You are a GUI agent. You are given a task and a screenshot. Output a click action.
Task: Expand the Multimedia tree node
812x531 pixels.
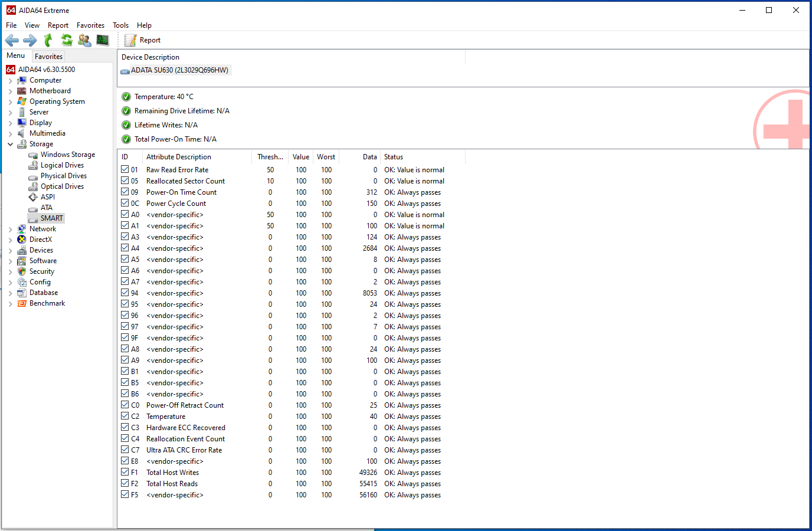click(x=10, y=134)
